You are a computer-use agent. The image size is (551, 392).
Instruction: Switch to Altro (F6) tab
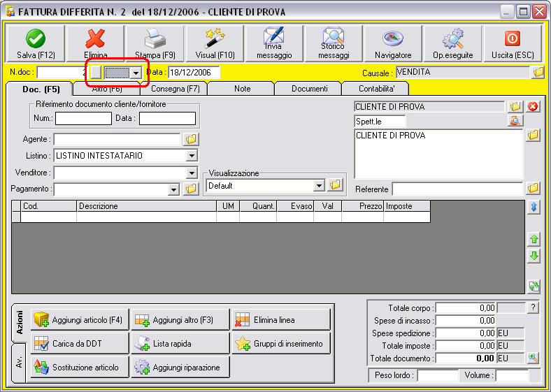(107, 89)
